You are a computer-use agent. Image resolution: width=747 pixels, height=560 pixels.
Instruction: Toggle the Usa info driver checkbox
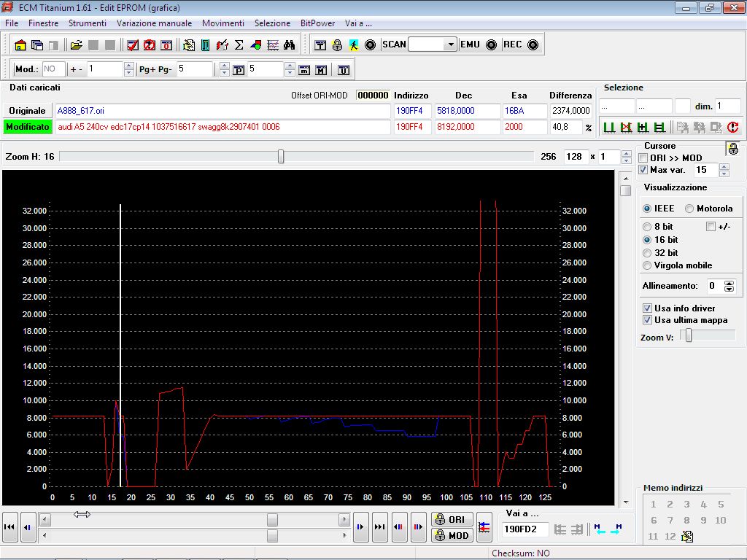(647, 308)
